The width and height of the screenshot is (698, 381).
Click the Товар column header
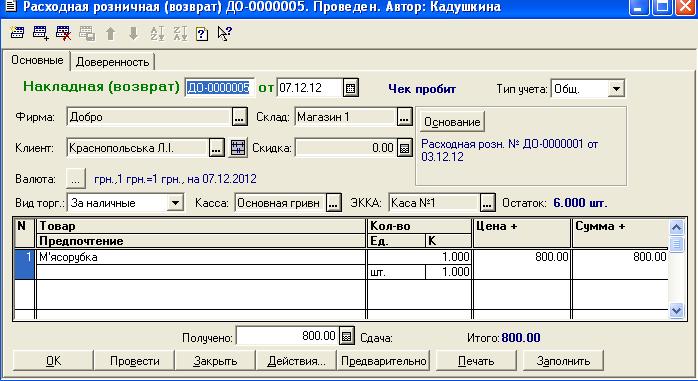pos(201,226)
